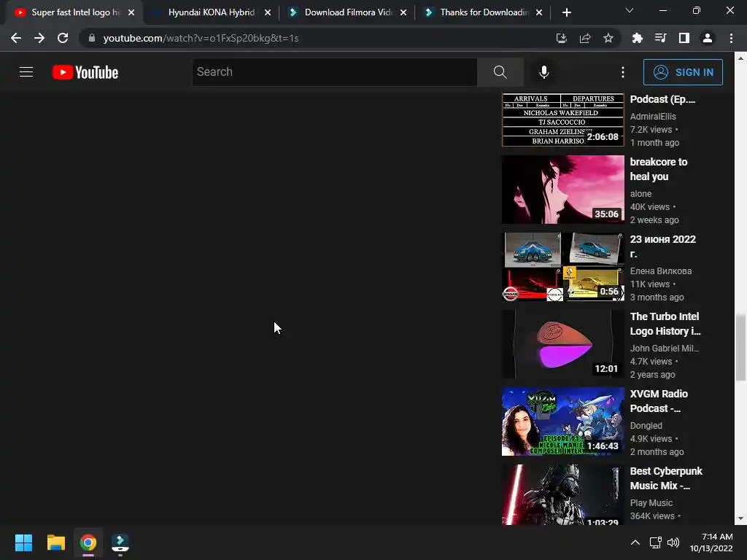Click the page vertical scrollbar thumb
This screenshot has height=560, width=747.
click(740, 348)
